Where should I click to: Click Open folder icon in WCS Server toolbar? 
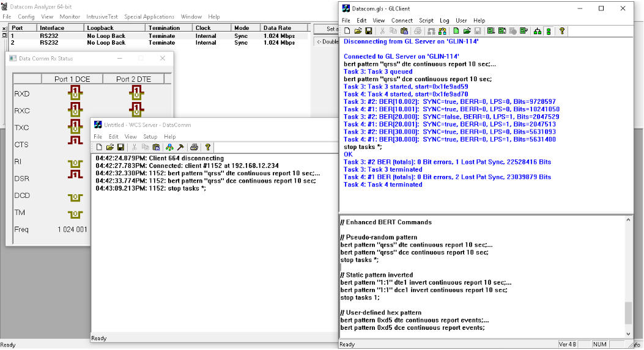point(109,147)
